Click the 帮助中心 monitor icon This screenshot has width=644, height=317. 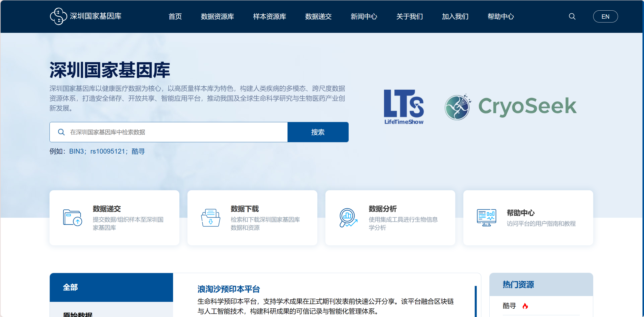[486, 217]
